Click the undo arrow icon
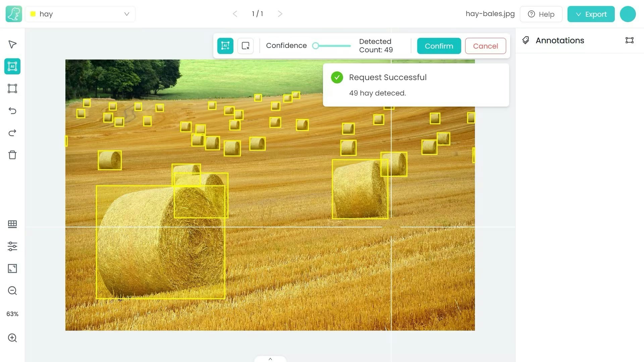 [x=12, y=111]
